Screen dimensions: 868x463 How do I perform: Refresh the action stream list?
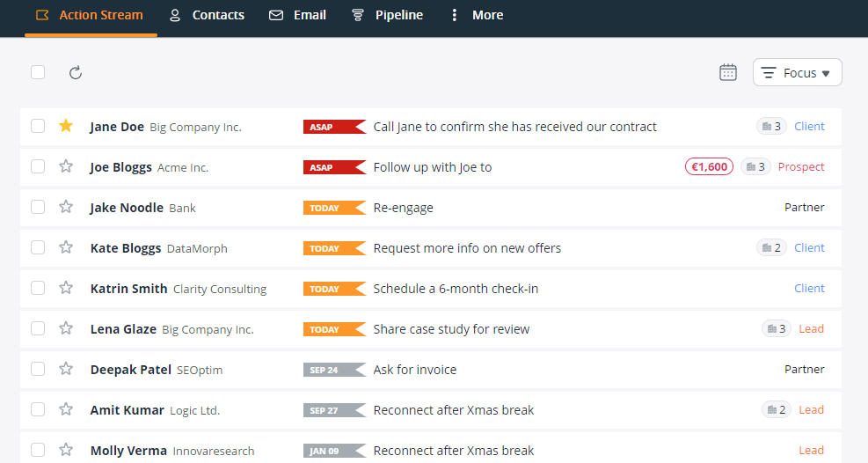[76, 72]
